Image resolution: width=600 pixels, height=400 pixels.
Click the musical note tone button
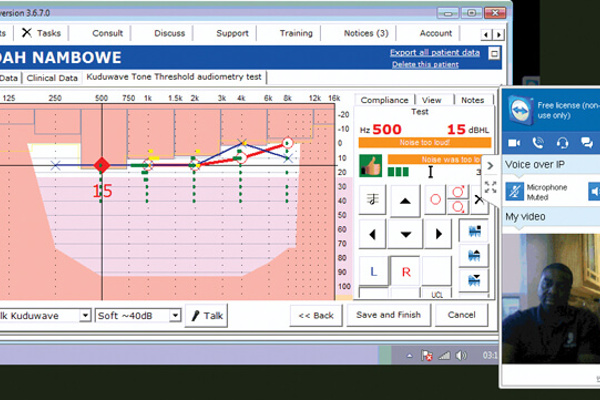click(371, 199)
